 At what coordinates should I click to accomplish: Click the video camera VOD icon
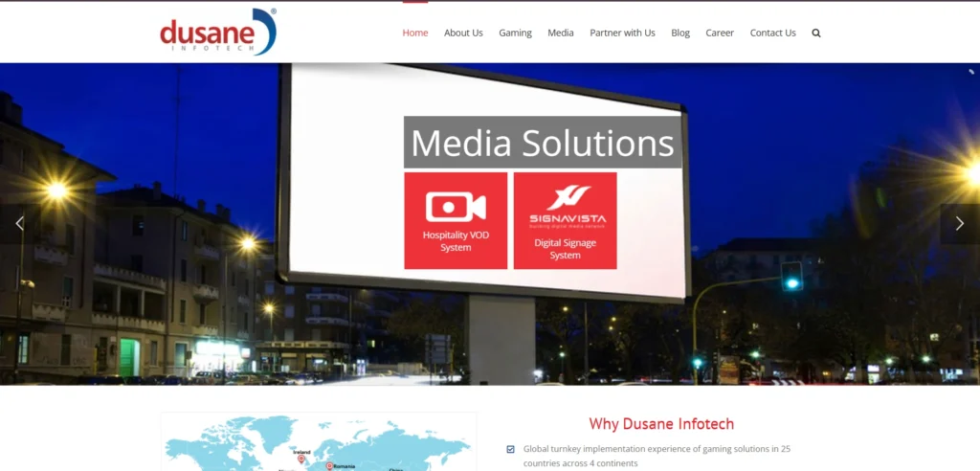click(x=456, y=207)
